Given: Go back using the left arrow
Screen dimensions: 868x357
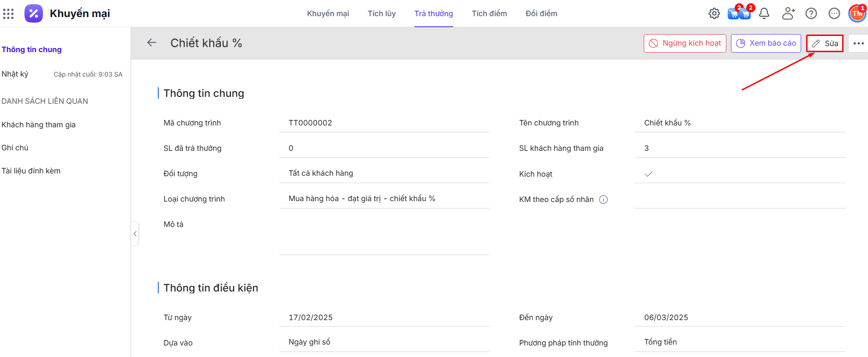Looking at the screenshot, I should [x=152, y=43].
